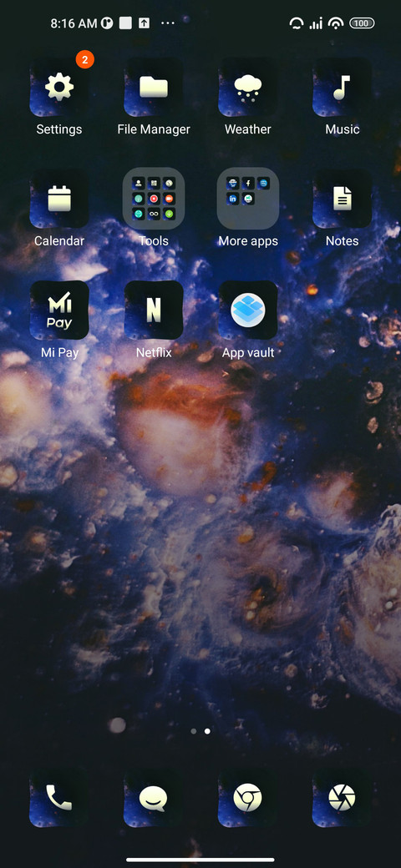Tap the current page indicator dot
Screen dimensions: 401x868
tap(207, 731)
